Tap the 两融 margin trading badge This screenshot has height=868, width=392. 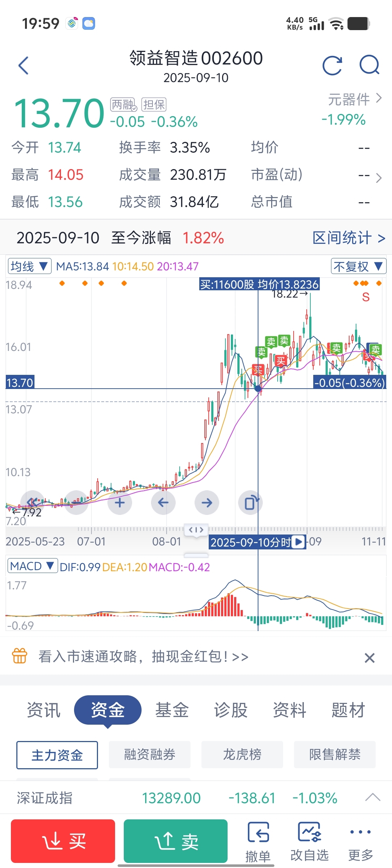[123, 105]
